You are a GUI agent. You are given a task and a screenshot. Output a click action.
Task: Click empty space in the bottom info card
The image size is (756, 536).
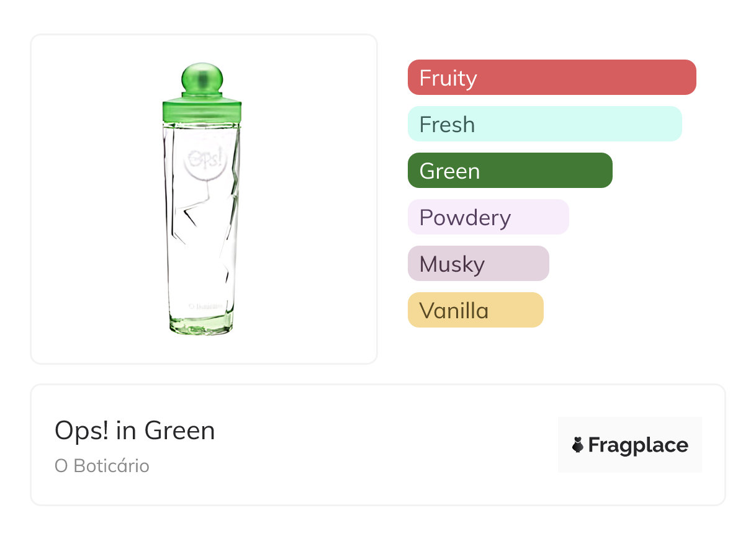coord(385,447)
